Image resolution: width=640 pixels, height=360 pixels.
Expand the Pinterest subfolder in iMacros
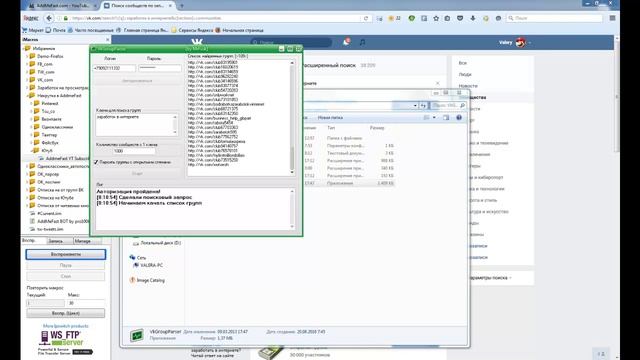pyautogui.click(x=31, y=103)
